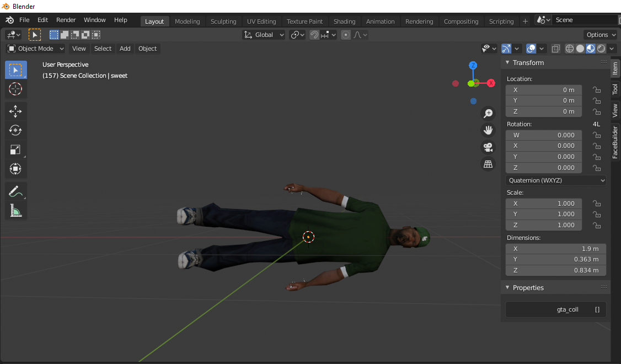This screenshot has width=621, height=364.
Task: Set selection mode to intersect
Action: (x=96, y=35)
